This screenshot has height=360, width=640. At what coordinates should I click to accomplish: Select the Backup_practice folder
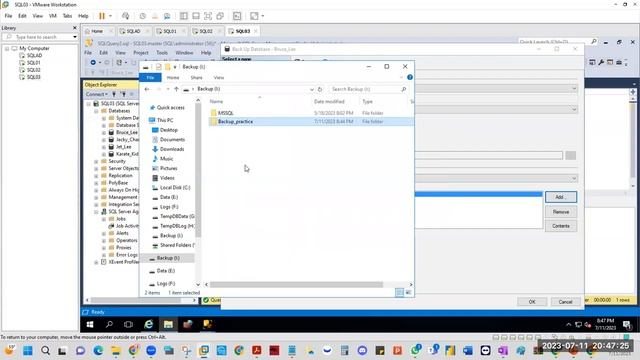tap(236, 122)
